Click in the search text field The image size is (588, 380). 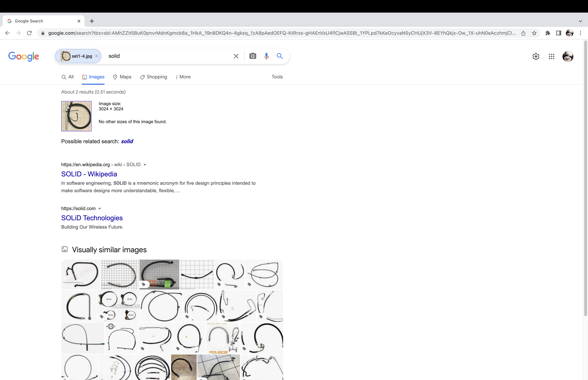(168, 56)
